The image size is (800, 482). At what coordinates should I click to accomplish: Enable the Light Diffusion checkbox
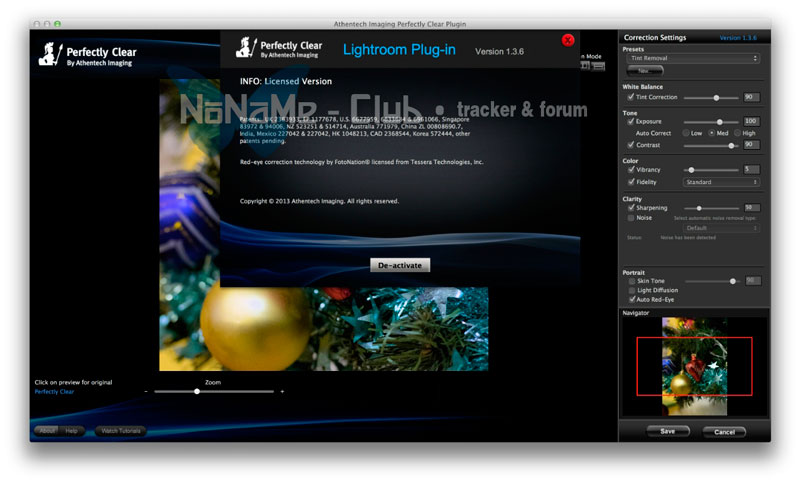pyautogui.click(x=632, y=290)
